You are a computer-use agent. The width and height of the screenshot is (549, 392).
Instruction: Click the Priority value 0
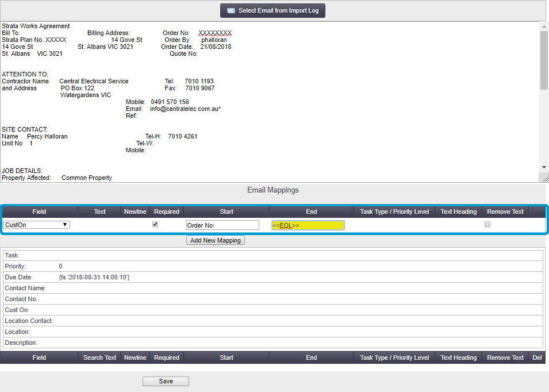tap(60, 266)
